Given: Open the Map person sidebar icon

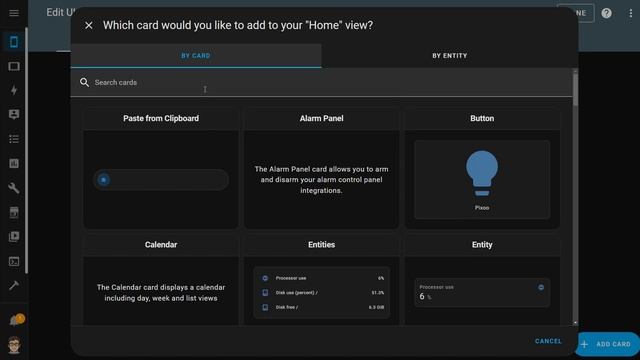Looking at the screenshot, I should (14, 115).
